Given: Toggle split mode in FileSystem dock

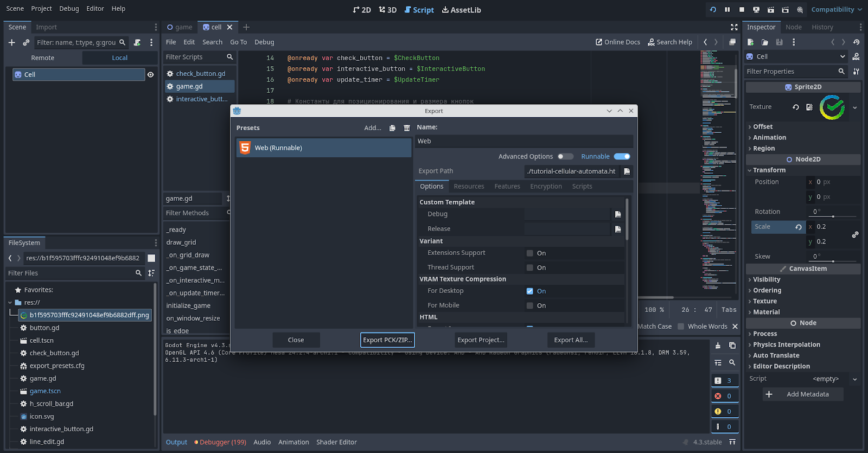Looking at the screenshot, I should click(151, 258).
